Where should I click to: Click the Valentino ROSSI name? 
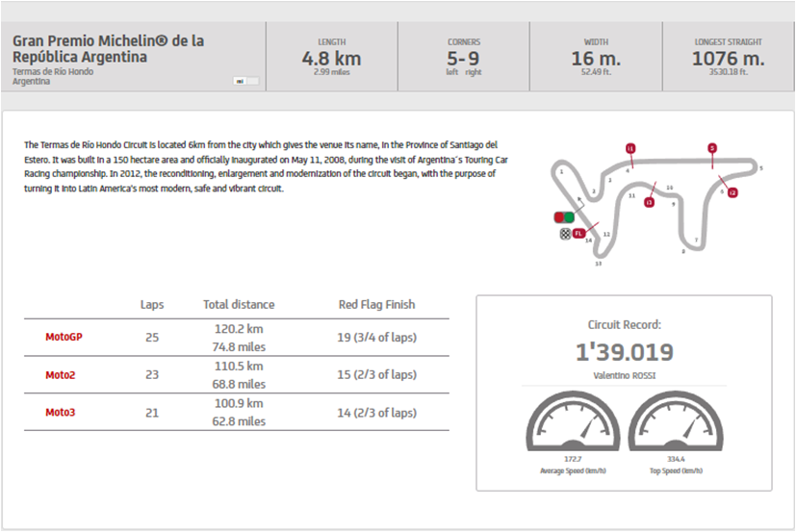coord(625,375)
